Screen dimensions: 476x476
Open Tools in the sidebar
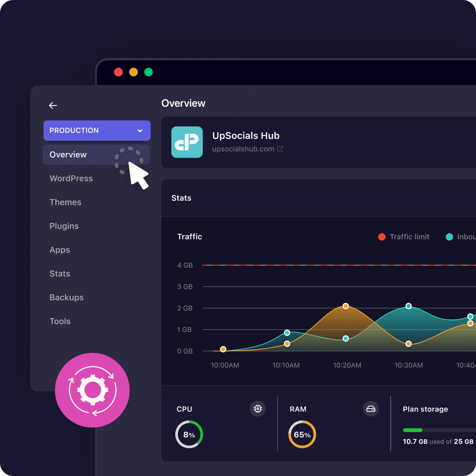(x=60, y=321)
